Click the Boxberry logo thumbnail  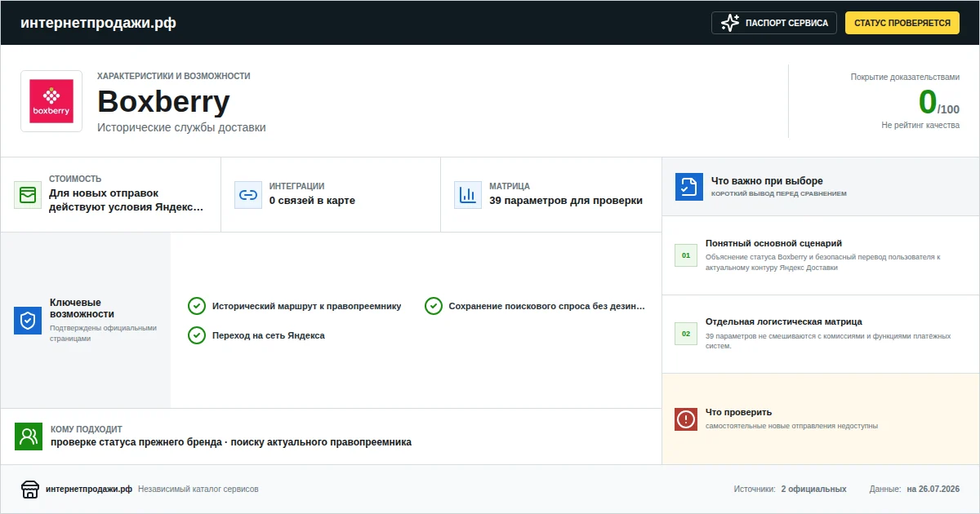point(51,101)
